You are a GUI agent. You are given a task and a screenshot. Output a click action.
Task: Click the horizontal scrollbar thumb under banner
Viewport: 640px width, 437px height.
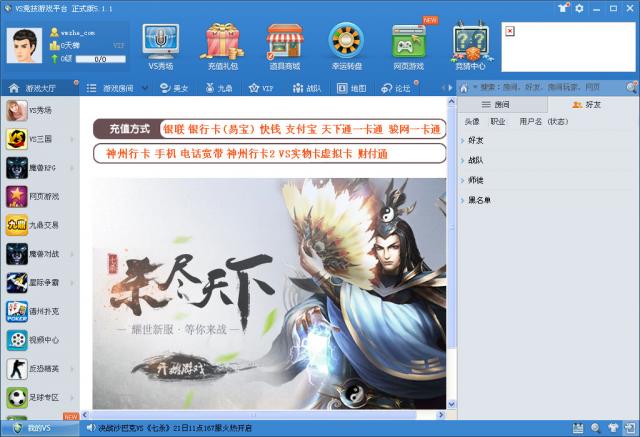coord(253,415)
